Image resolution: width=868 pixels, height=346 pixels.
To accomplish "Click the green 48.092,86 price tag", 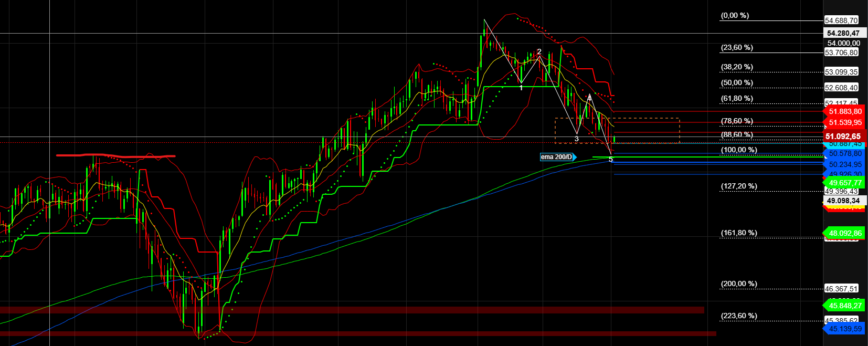I will (x=844, y=233).
